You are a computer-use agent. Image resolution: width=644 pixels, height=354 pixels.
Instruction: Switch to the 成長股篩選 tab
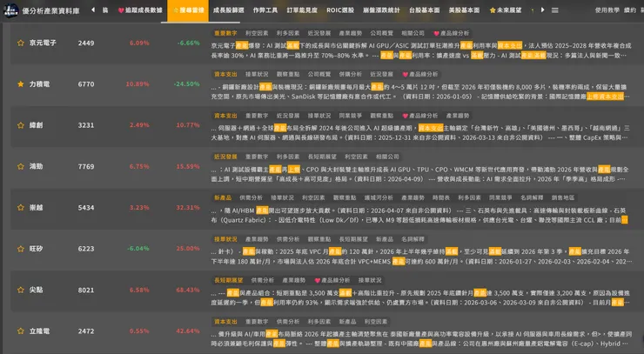coord(228,10)
